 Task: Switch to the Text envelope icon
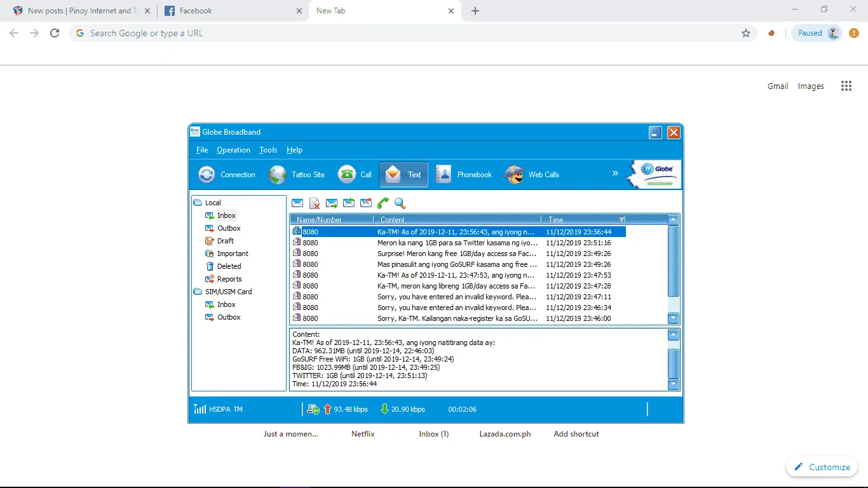pos(393,175)
